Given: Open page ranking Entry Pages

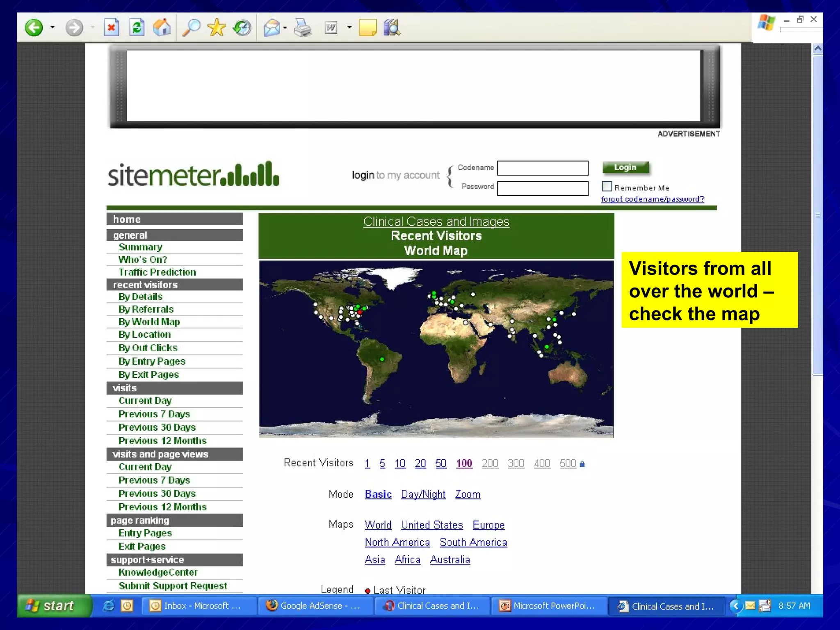Looking at the screenshot, I should click(145, 533).
